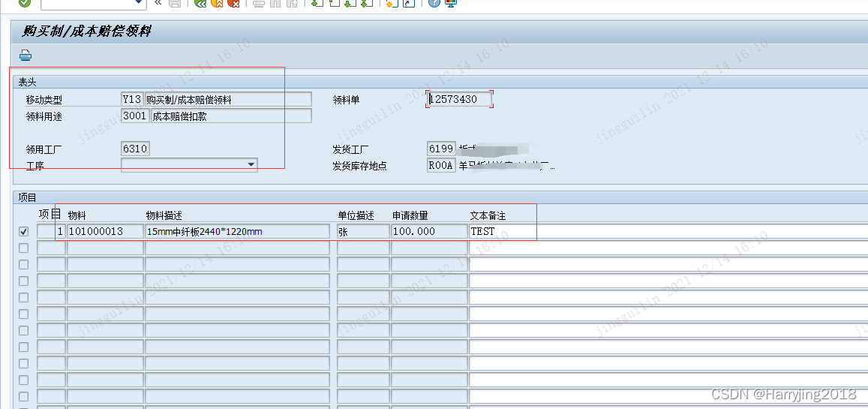Click the 移动类型 label
The width and height of the screenshot is (868, 409).
pyautogui.click(x=44, y=100)
